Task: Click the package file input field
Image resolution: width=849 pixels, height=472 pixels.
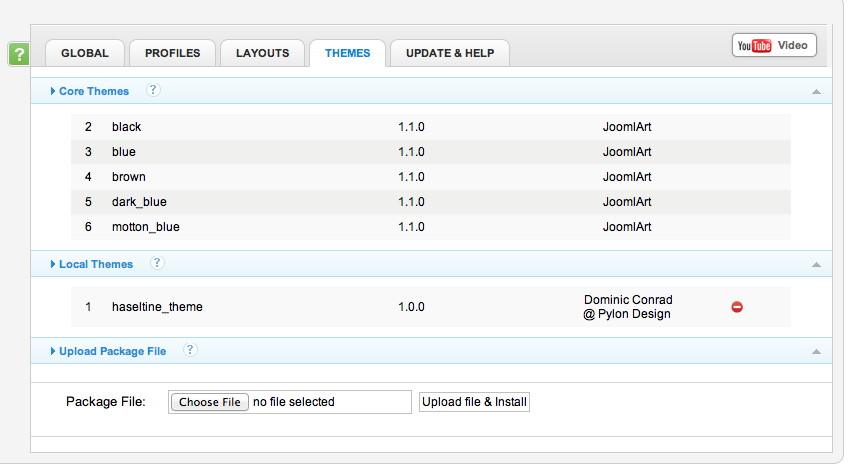Action: click(x=290, y=402)
